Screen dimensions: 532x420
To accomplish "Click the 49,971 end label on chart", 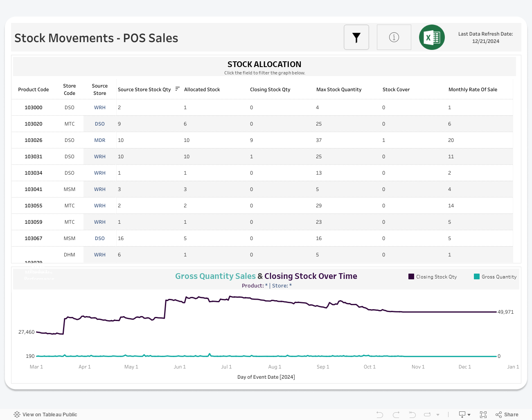I will coord(506,312).
